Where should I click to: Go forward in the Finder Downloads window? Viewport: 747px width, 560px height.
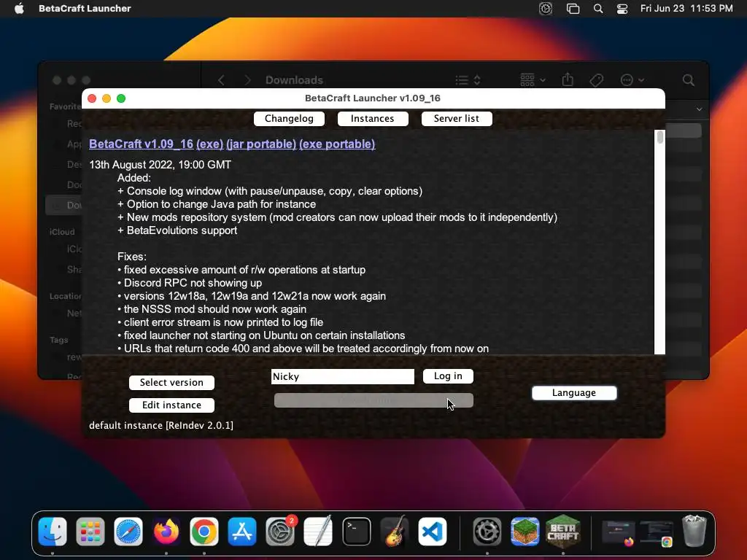247,80
